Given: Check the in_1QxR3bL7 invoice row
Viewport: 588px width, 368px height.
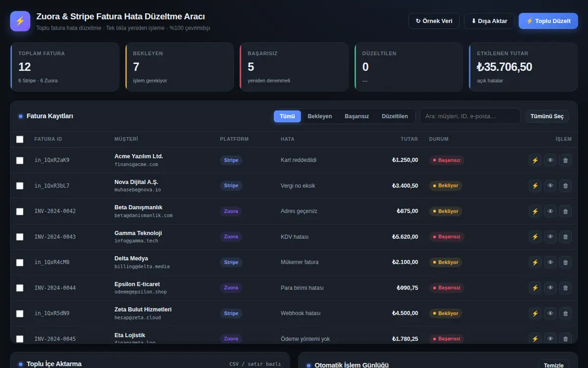Looking at the screenshot, I should pos(20,186).
